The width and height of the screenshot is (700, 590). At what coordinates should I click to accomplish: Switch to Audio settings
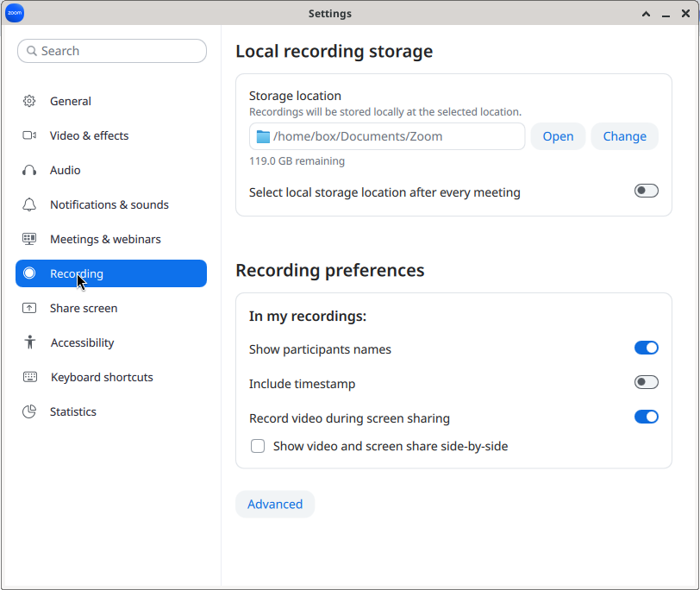(x=111, y=170)
